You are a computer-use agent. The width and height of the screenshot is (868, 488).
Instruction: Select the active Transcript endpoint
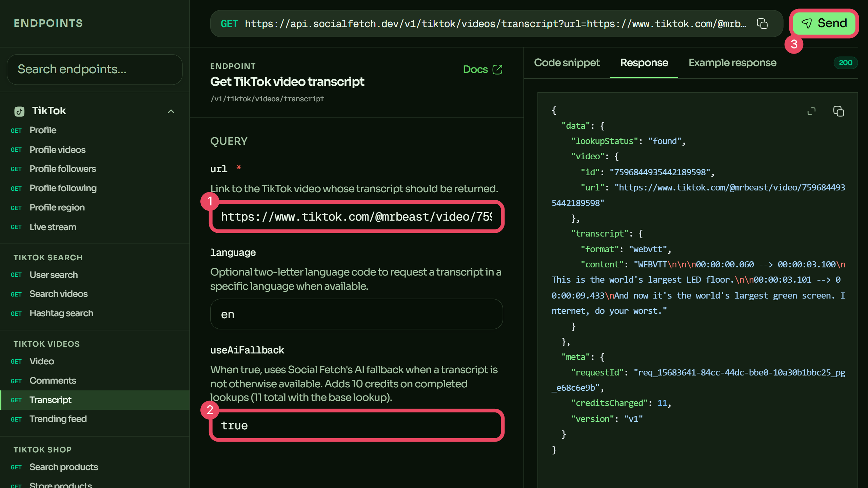coord(95,400)
